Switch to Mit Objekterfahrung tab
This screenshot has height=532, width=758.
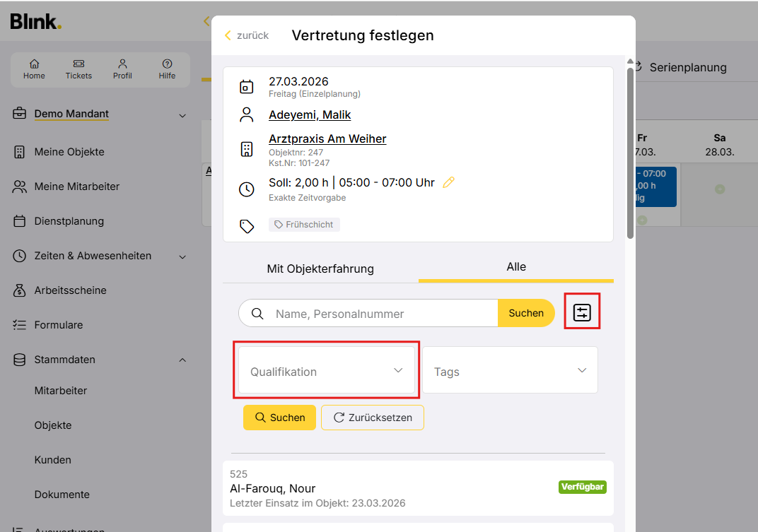point(320,268)
